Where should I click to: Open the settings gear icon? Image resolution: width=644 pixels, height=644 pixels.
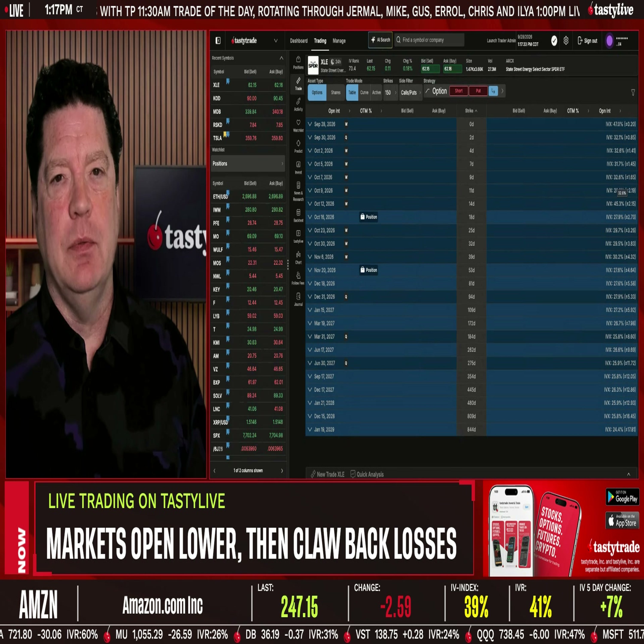[566, 41]
